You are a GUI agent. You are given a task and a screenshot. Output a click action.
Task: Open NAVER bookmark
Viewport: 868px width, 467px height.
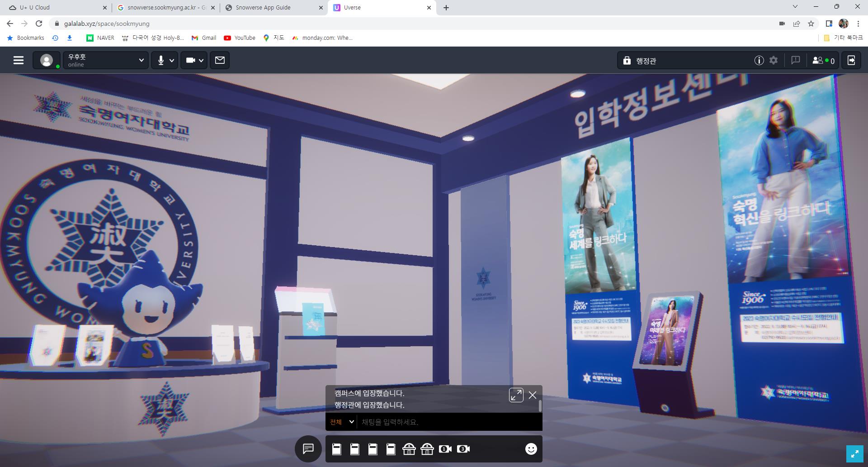(100, 38)
